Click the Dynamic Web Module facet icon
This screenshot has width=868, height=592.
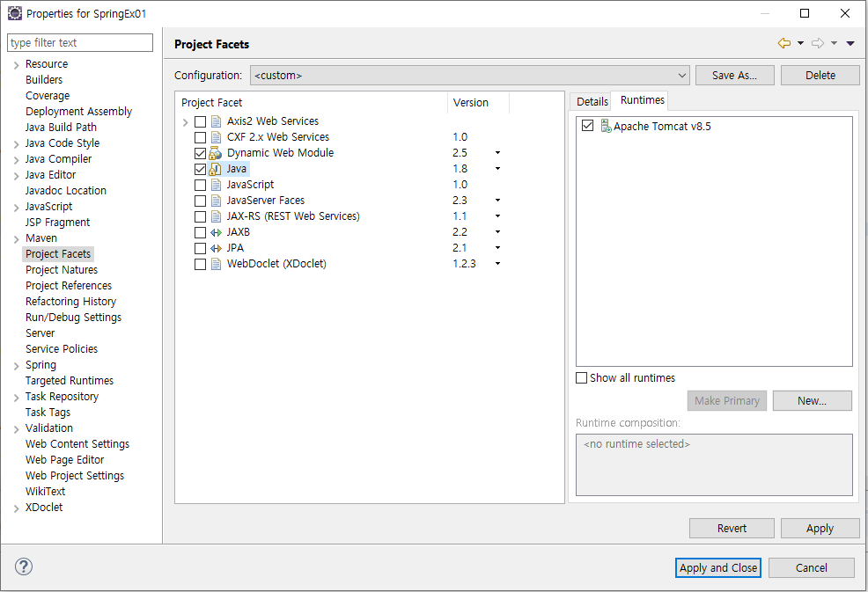click(x=216, y=153)
